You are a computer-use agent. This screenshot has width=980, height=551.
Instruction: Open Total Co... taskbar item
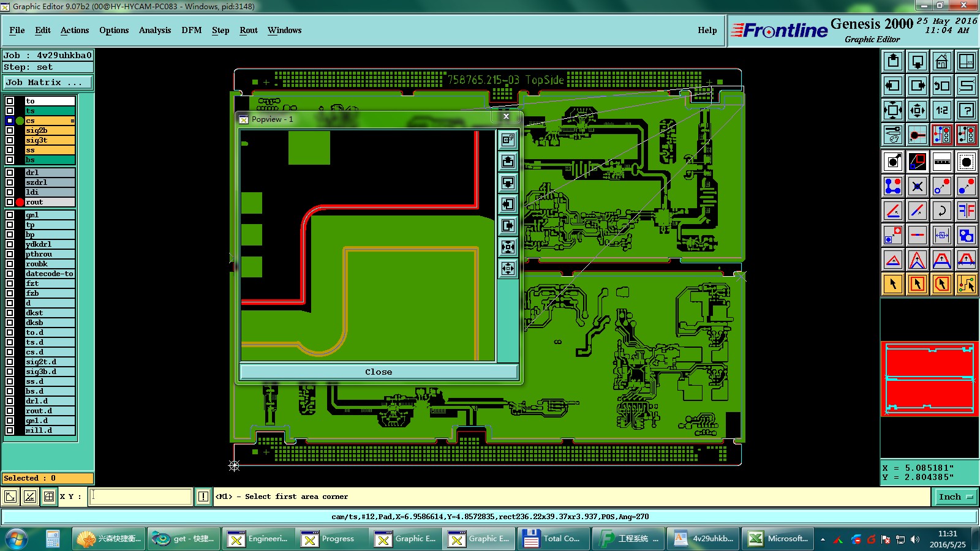coord(554,539)
